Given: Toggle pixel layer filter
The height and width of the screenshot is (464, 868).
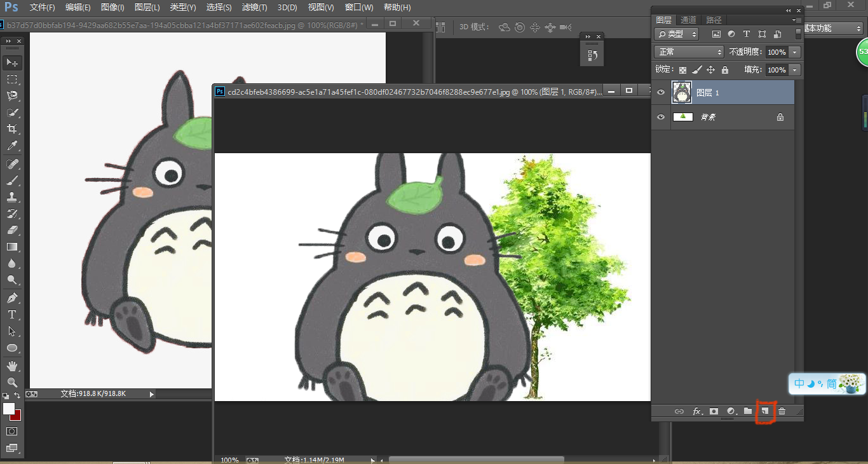Looking at the screenshot, I should point(716,34).
